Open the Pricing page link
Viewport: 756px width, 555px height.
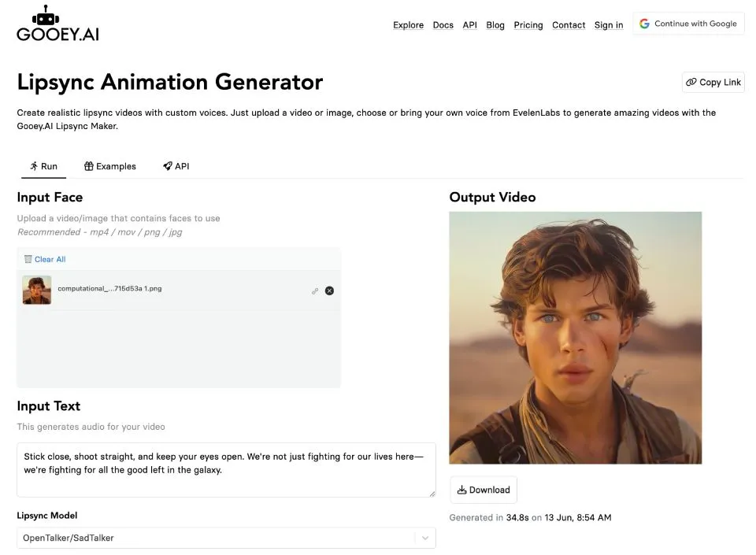(528, 25)
